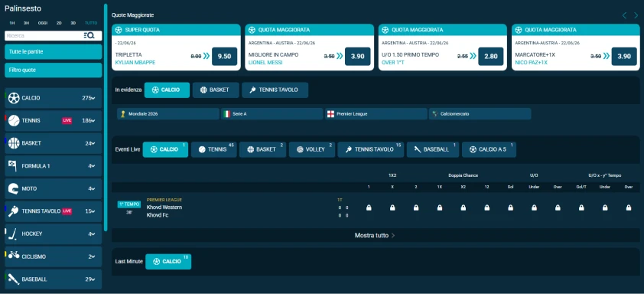The width and height of the screenshot is (644, 294).
Task: Expand the Hockey category chevron
Action: coord(93,234)
